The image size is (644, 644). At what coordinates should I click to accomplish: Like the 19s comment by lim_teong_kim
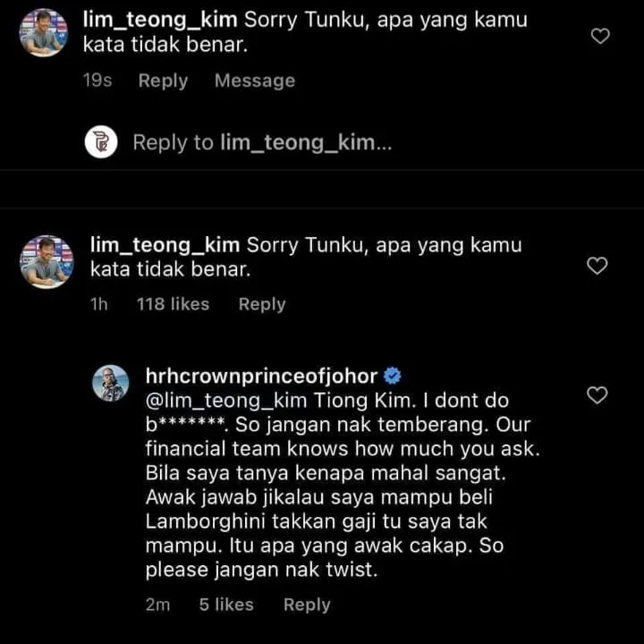tap(601, 36)
